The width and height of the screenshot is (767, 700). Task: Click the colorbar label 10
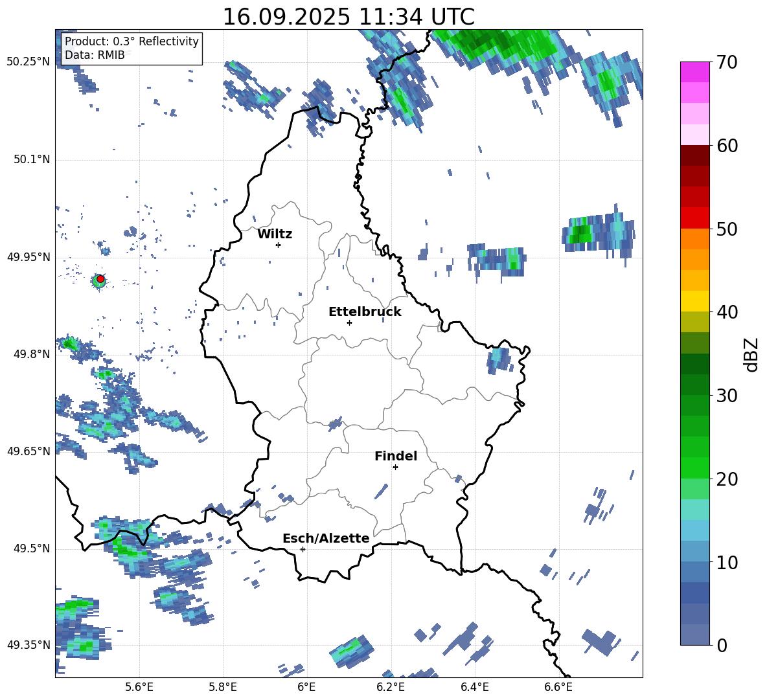pos(727,562)
